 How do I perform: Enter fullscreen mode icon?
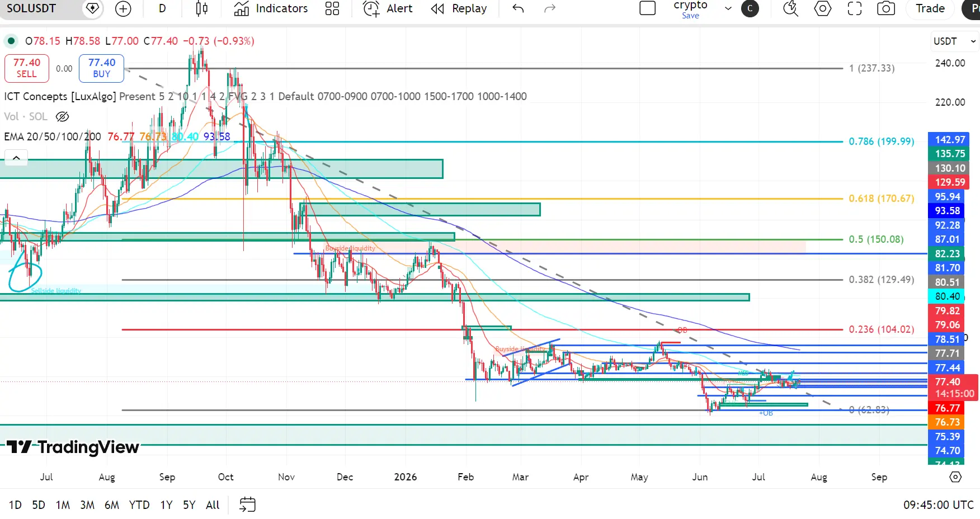[x=855, y=8]
